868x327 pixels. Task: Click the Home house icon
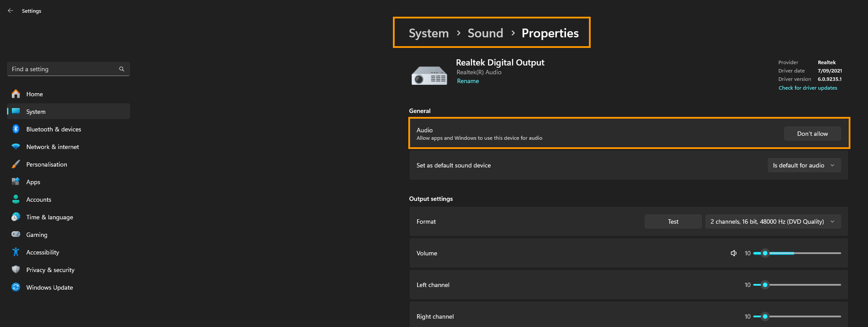(x=16, y=94)
